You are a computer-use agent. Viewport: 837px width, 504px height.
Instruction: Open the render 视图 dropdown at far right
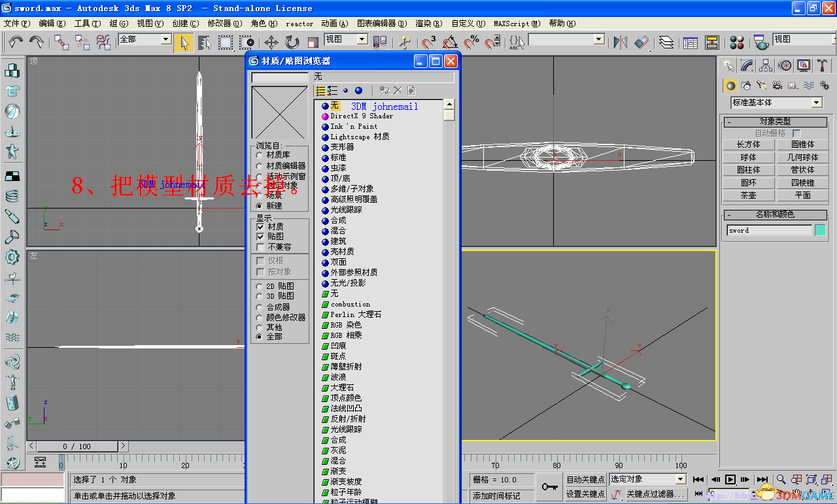click(804, 39)
